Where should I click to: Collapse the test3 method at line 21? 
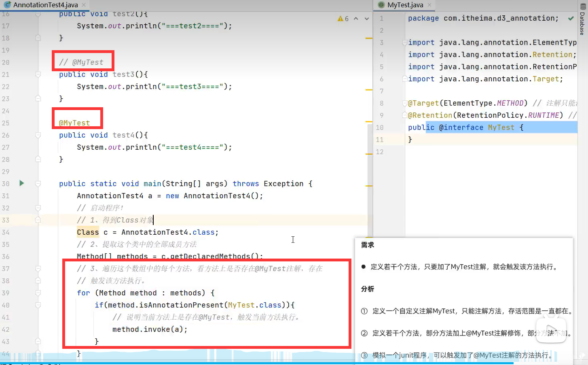click(x=38, y=74)
